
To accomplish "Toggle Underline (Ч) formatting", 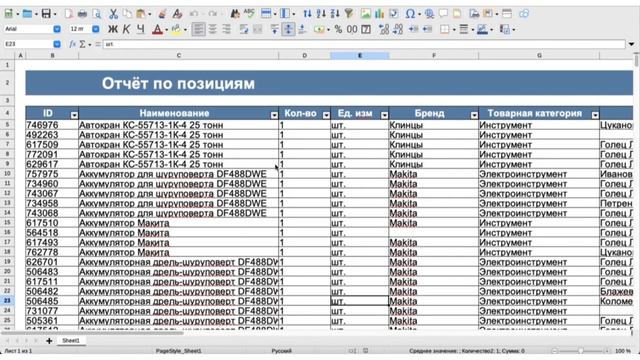I will pos(140,29).
